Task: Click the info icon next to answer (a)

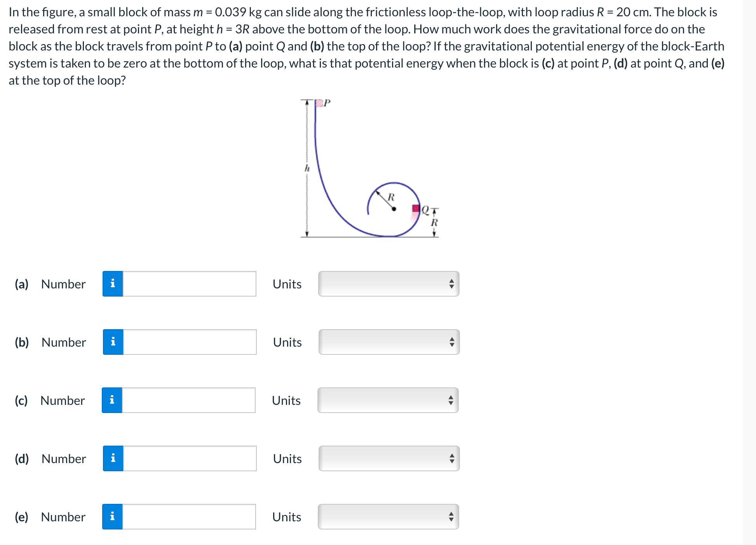Action: tap(113, 284)
